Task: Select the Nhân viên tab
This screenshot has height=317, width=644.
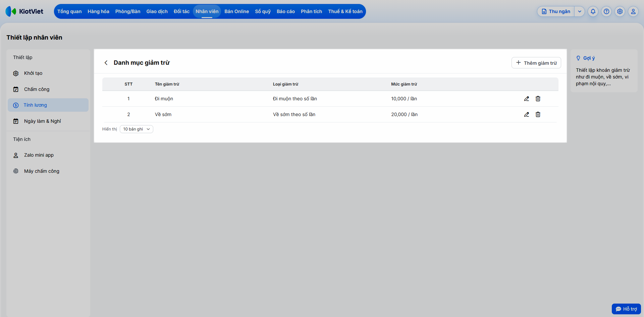Action: [207, 11]
